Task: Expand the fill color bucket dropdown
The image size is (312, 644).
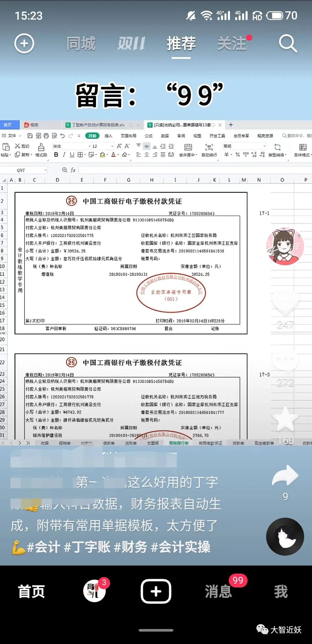Action: [107, 155]
